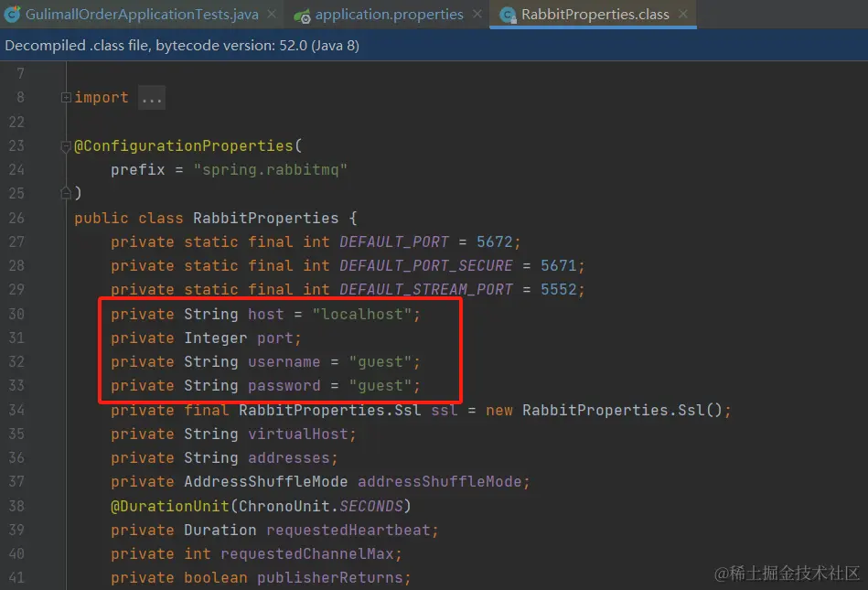
Task: Close the GulimallOrderApplicationTests.java tab
Action: [272, 14]
